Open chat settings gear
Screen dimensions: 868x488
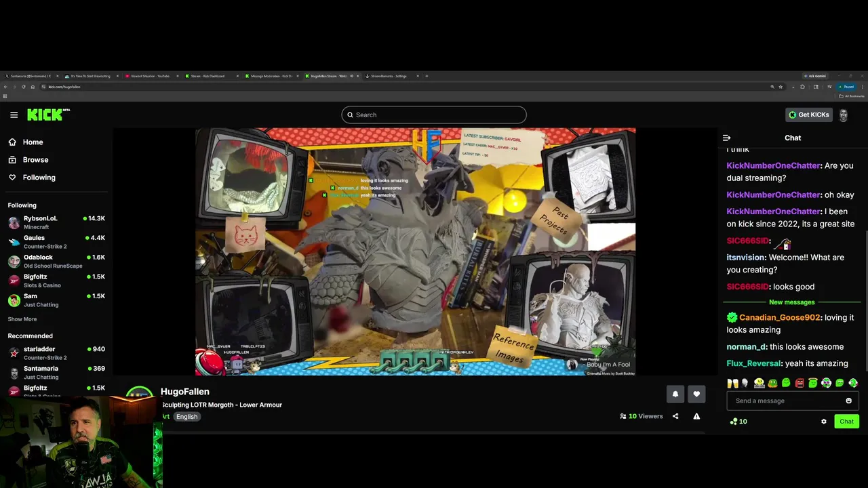[824, 422]
